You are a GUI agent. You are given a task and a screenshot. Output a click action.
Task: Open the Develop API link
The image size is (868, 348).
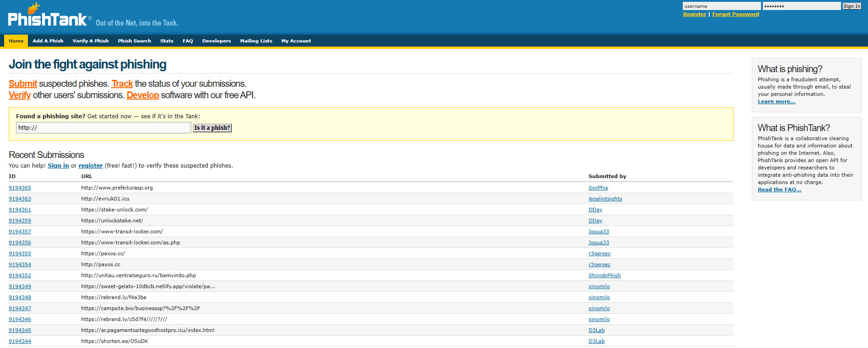pos(143,95)
